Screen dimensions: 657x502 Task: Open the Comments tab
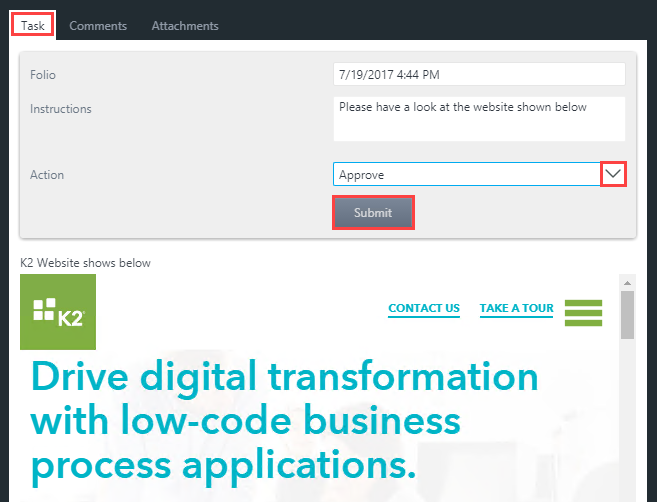click(98, 26)
